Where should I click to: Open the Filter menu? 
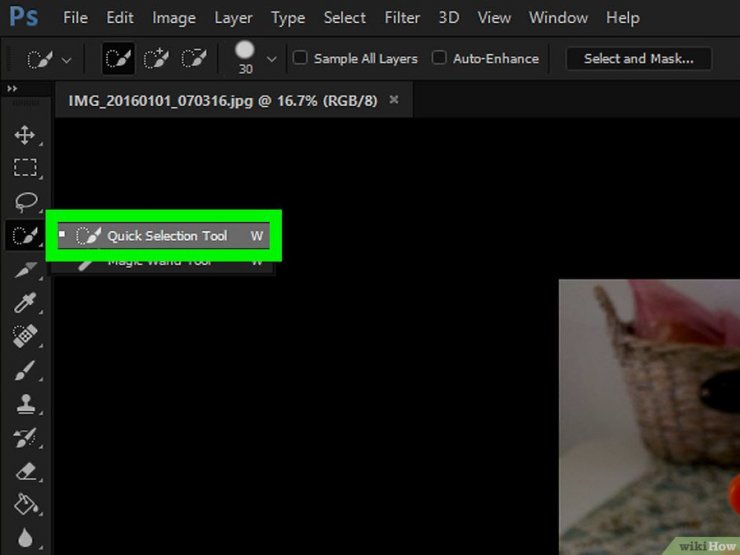pyautogui.click(x=402, y=18)
